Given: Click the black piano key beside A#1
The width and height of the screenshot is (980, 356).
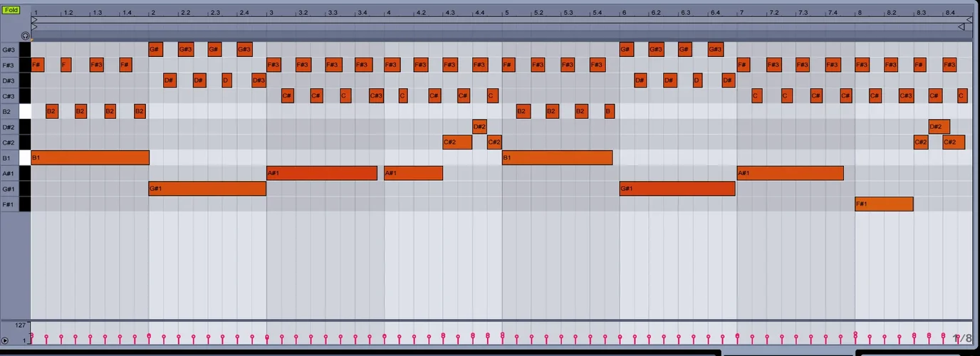Looking at the screenshot, I should pos(25,173).
